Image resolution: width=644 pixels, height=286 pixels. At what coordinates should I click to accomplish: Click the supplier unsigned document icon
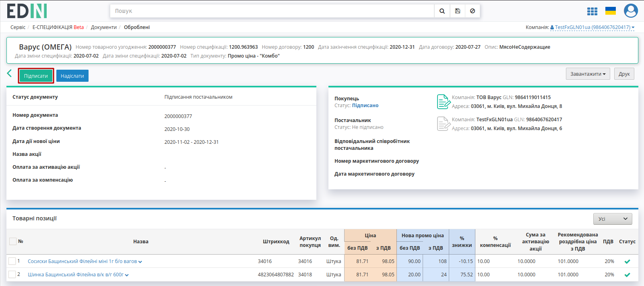click(443, 124)
